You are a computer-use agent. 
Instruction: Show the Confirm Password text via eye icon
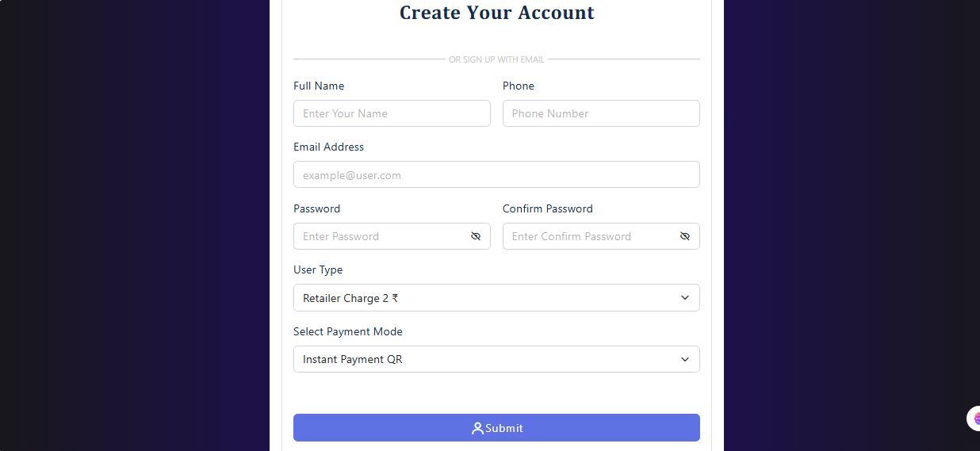coord(685,236)
